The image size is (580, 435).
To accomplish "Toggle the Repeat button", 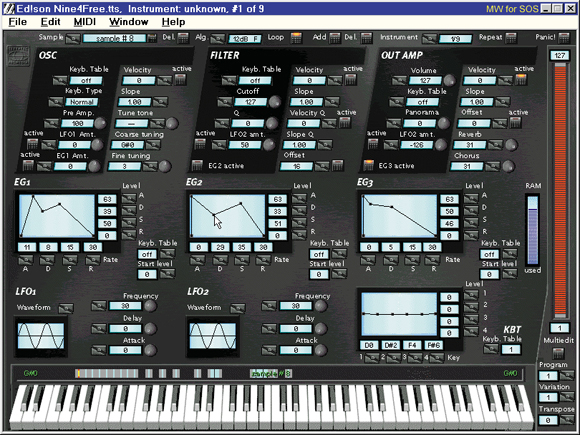I will pyautogui.click(x=511, y=37).
